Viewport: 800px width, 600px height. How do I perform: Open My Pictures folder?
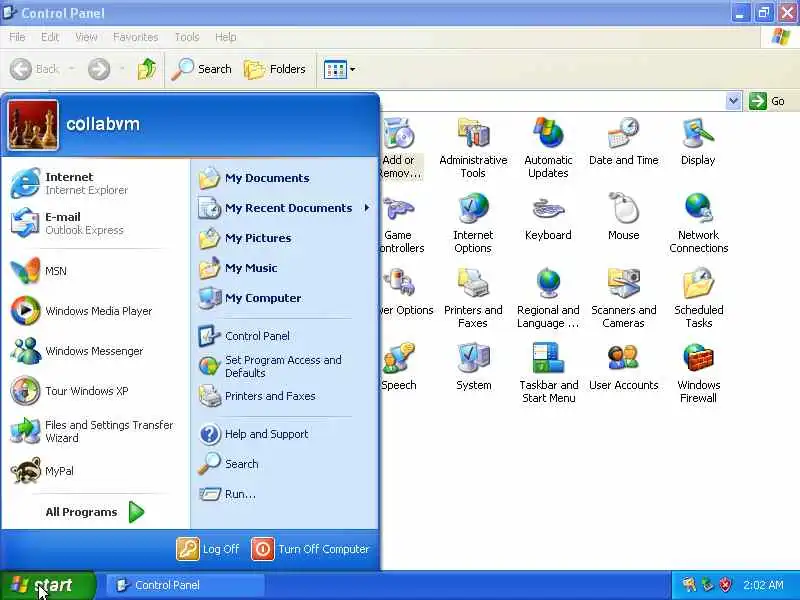pyautogui.click(x=284, y=238)
